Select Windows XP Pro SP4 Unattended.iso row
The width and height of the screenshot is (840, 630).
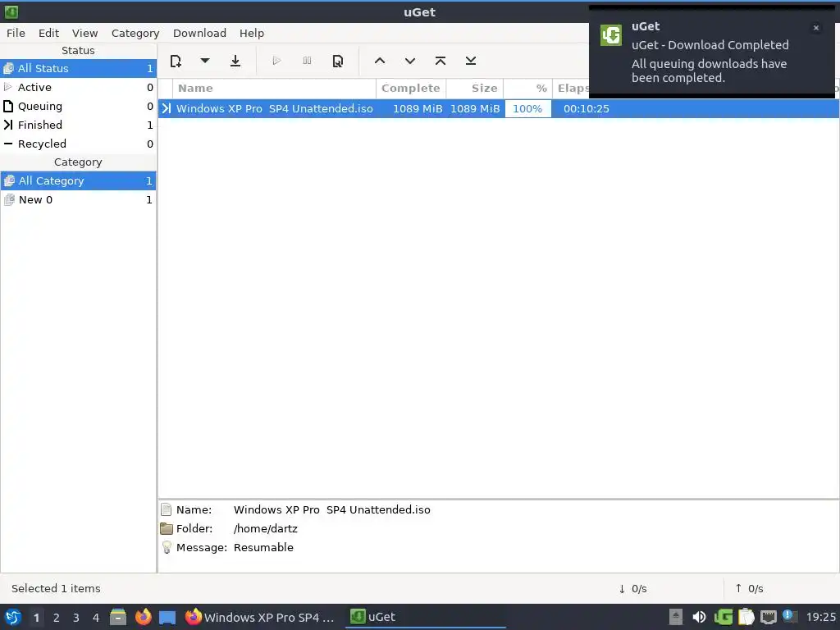point(498,109)
